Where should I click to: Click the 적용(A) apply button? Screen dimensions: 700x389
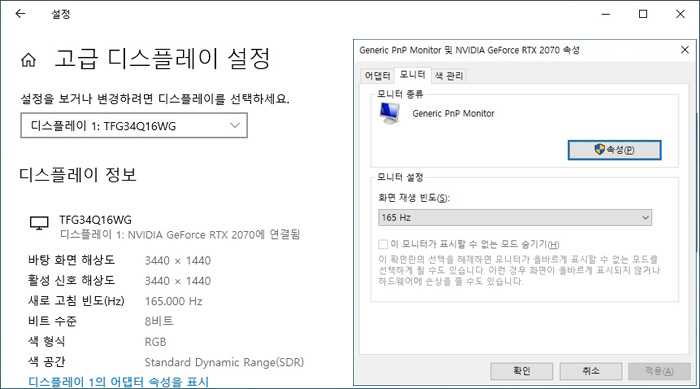659,371
